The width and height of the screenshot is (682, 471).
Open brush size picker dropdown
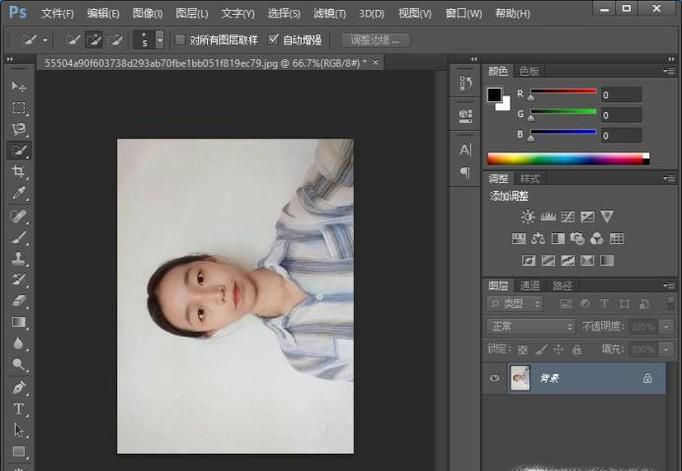tap(160, 40)
